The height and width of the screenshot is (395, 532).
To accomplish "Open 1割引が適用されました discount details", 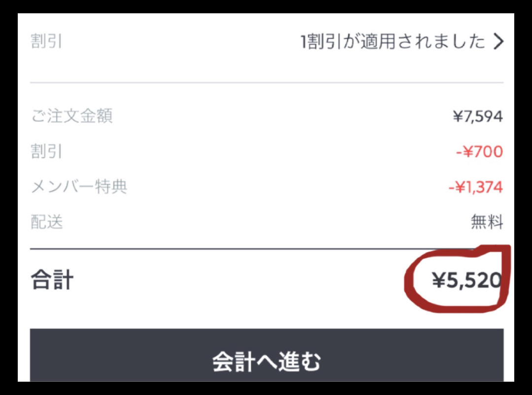I will (x=393, y=42).
